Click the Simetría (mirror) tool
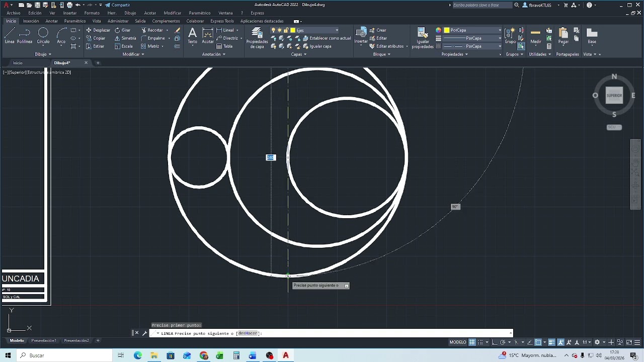Viewport: 644px width, 362px height. 125,38
